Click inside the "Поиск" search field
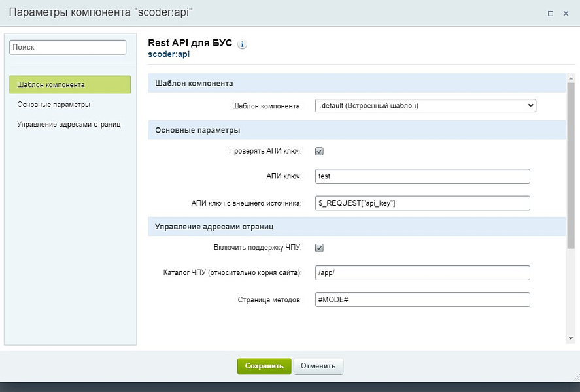Image resolution: width=580 pixels, height=392 pixels. point(67,46)
